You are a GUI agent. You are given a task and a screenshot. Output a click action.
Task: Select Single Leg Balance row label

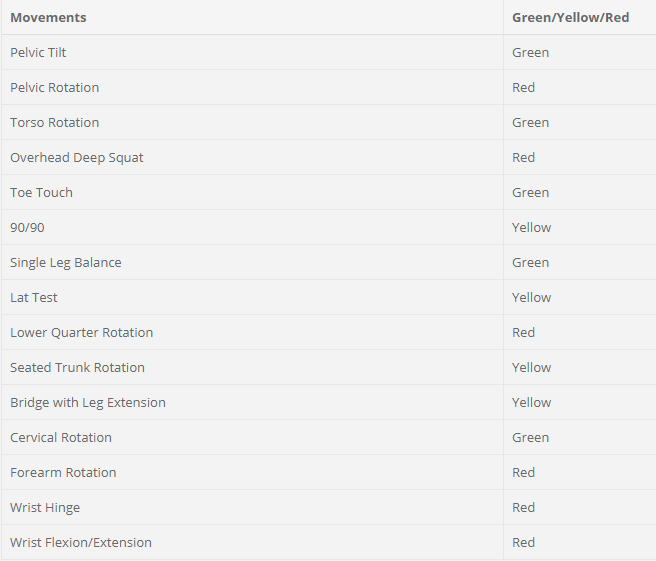click(66, 263)
